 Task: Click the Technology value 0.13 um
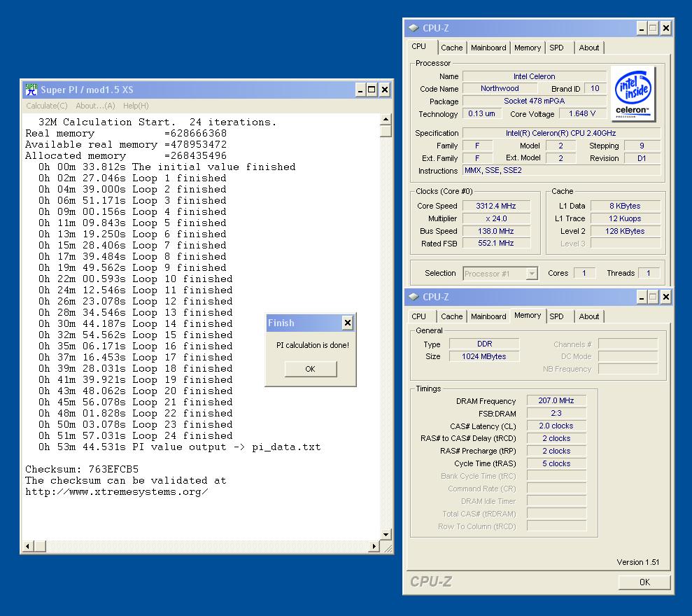(x=481, y=113)
